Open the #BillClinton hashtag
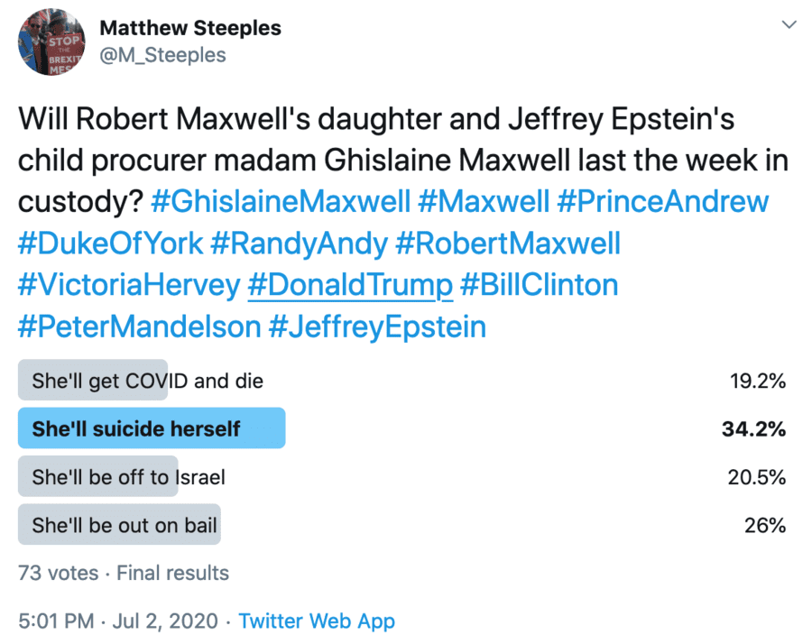 click(x=539, y=285)
